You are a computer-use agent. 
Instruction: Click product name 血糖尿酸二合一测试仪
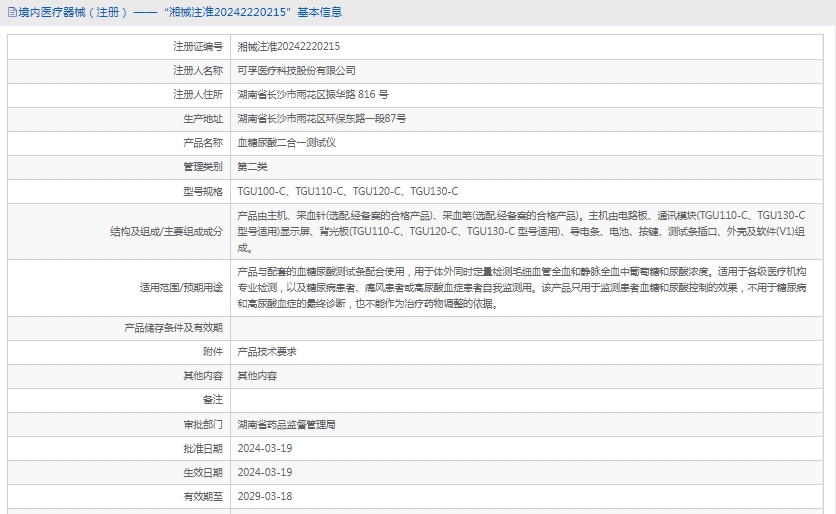click(286, 143)
